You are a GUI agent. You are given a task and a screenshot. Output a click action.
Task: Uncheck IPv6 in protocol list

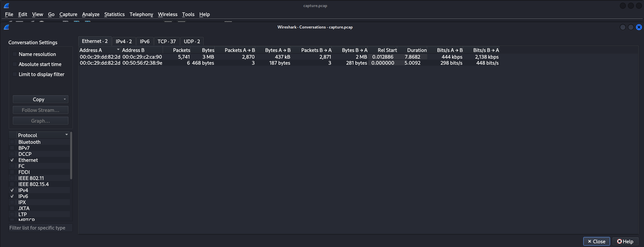tap(12, 196)
